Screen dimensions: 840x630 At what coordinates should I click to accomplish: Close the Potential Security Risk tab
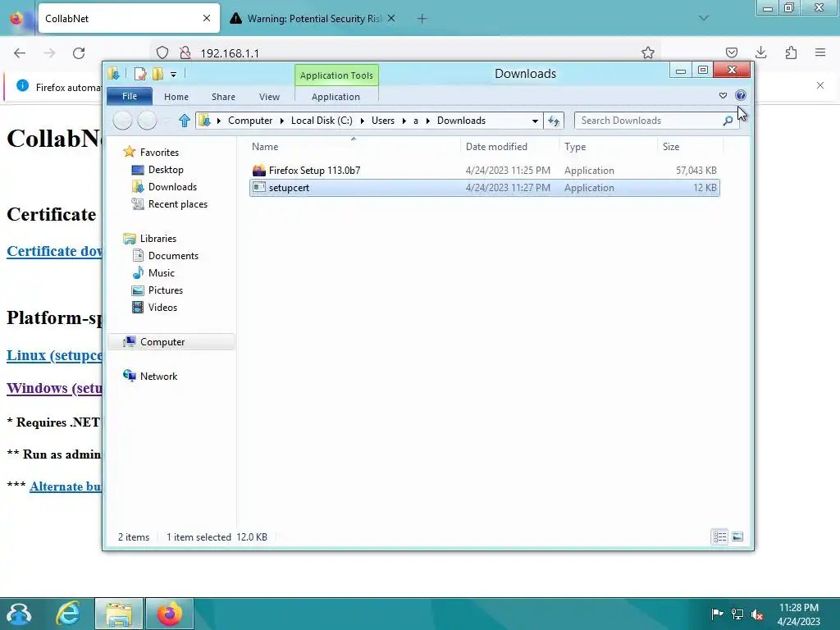(391, 18)
